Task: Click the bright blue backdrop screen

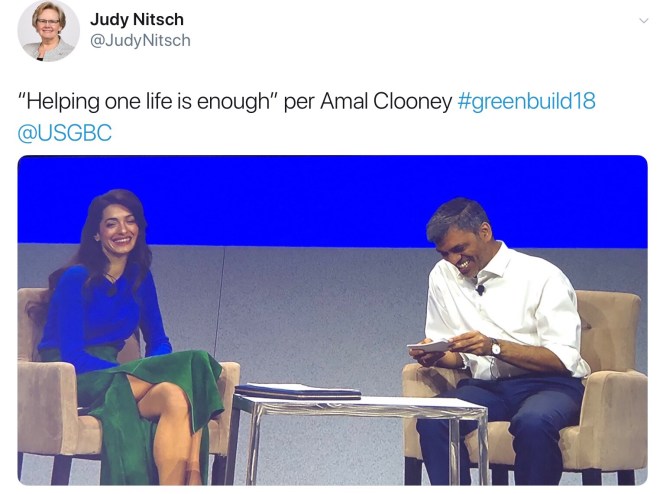Action: tap(300, 200)
